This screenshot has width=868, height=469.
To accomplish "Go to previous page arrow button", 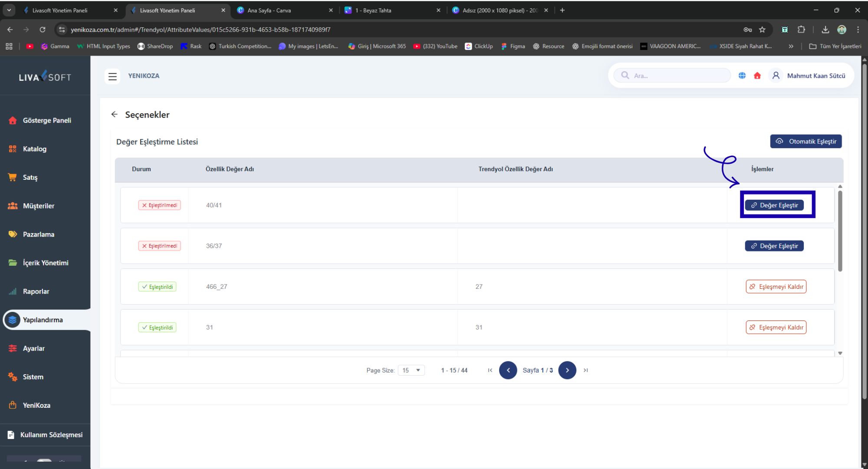I will (508, 370).
